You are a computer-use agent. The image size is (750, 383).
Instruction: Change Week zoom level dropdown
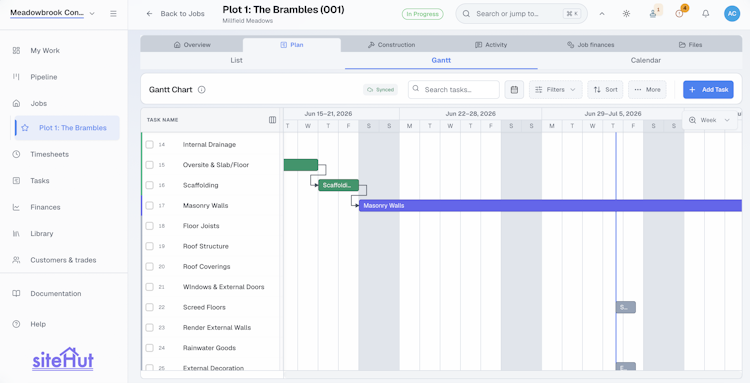point(710,120)
